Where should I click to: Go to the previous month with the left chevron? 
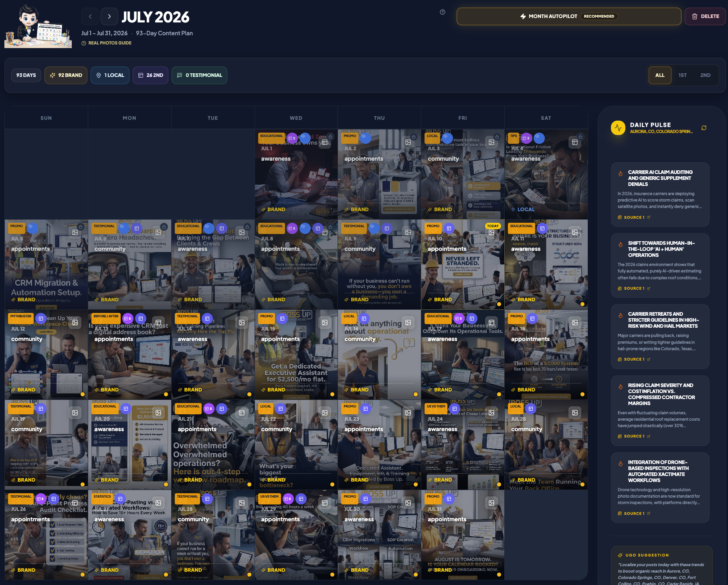tap(90, 16)
